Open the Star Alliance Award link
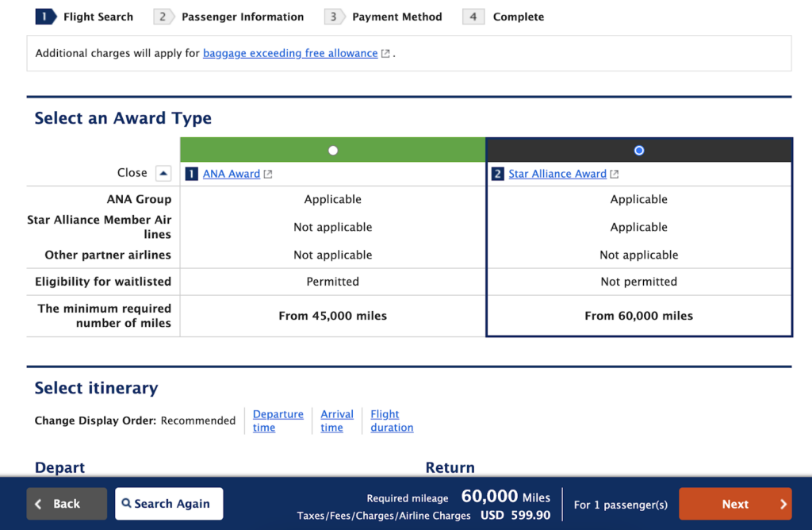The height and width of the screenshot is (530, 812). click(x=557, y=174)
